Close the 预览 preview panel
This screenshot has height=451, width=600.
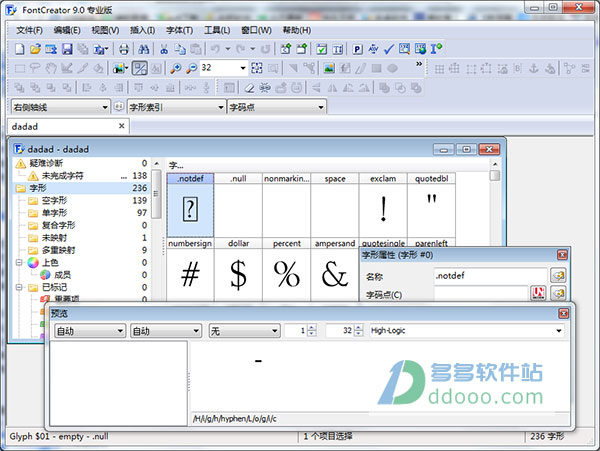pos(563,314)
